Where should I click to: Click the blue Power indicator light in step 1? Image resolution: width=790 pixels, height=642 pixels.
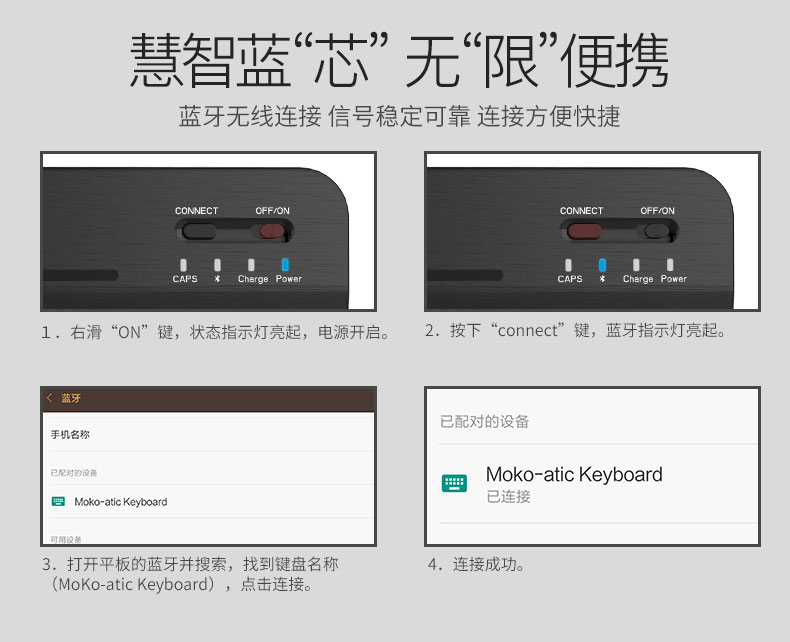285,265
